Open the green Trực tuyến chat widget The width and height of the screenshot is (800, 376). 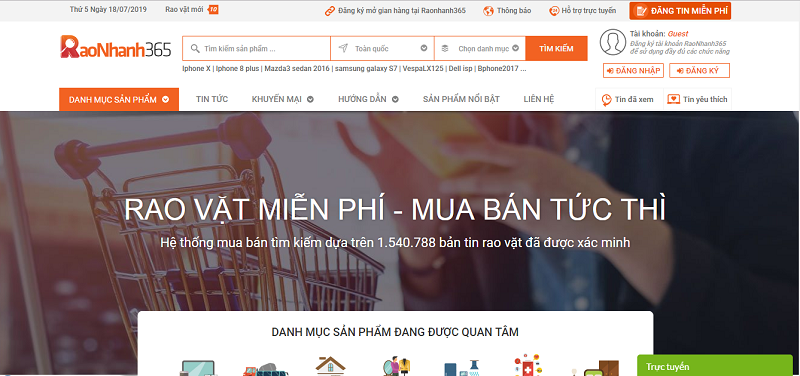click(715, 366)
